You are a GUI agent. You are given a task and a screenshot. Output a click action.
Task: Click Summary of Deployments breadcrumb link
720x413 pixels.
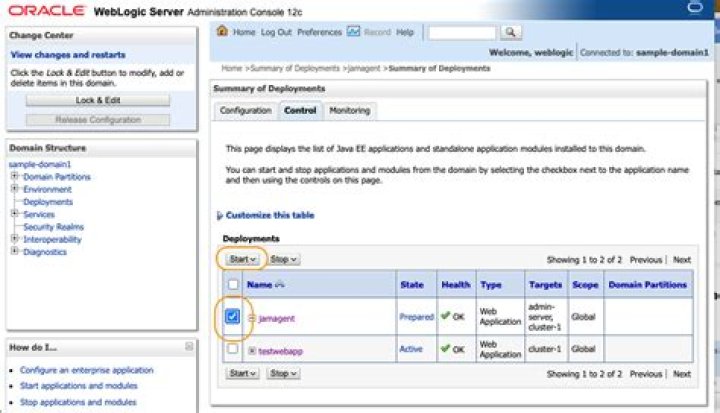(x=295, y=68)
